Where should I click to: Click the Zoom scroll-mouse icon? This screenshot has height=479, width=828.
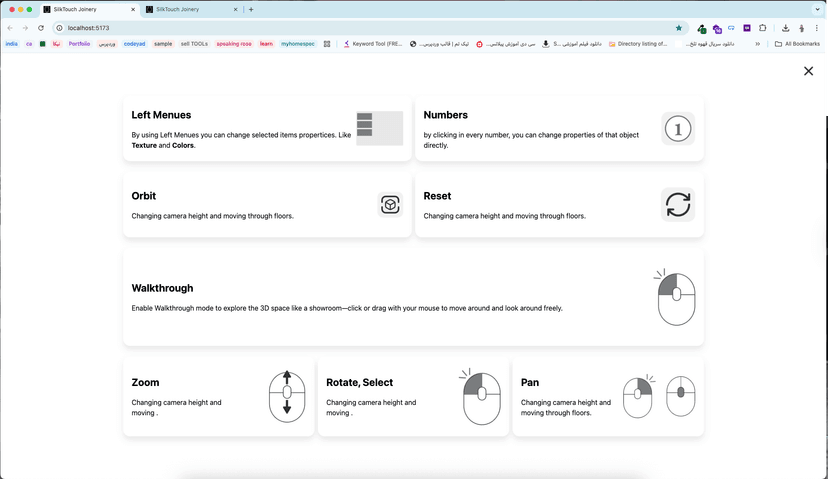[287, 396]
